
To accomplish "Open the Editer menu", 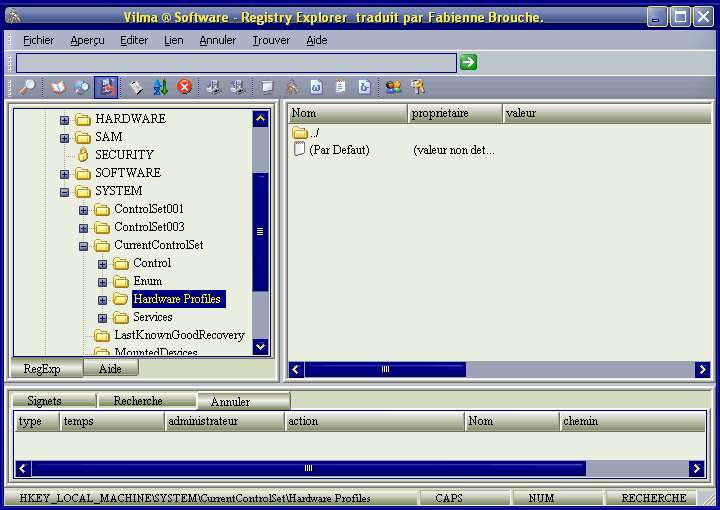I will pos(134,40).
